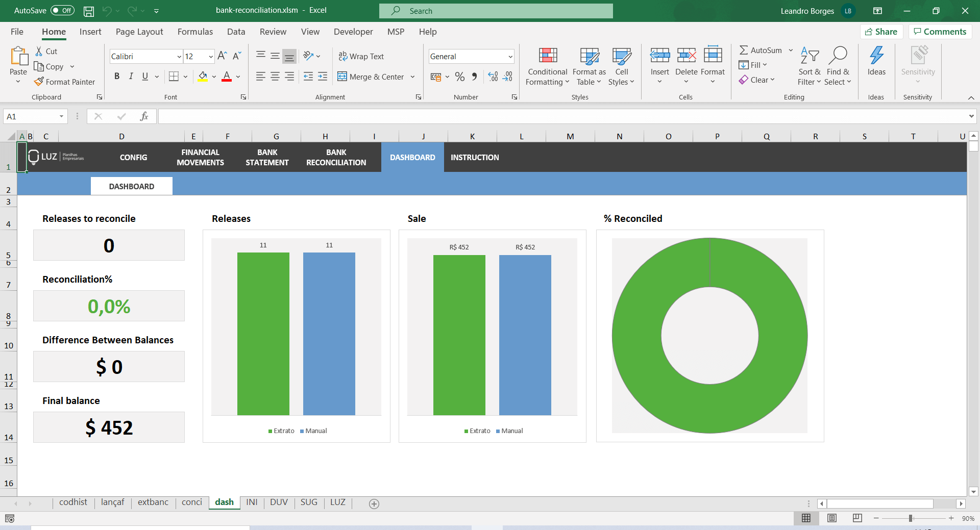This screenshot has height=530, width=980.
Task: Click the Share button
Action: [881, 31]
